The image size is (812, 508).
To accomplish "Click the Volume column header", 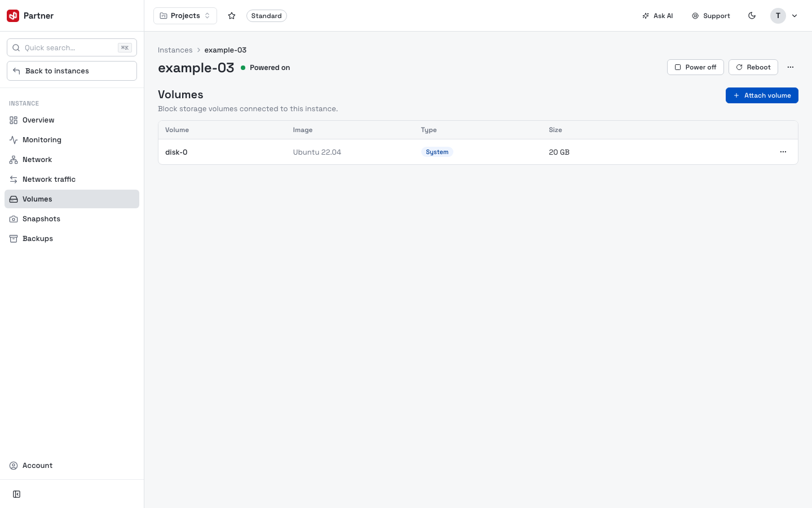I will (x=177, y=130).
